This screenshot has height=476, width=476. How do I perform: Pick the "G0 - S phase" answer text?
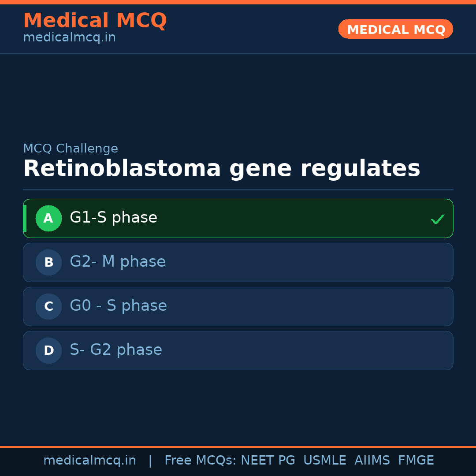point(118,306)
